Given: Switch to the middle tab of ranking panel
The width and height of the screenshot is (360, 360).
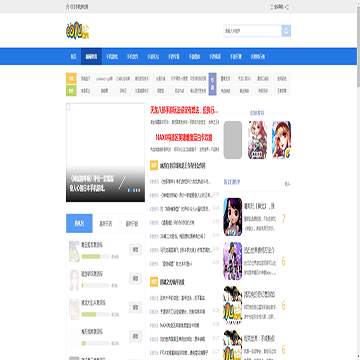Looking at the screenshot, I should (x=105, y=223).
